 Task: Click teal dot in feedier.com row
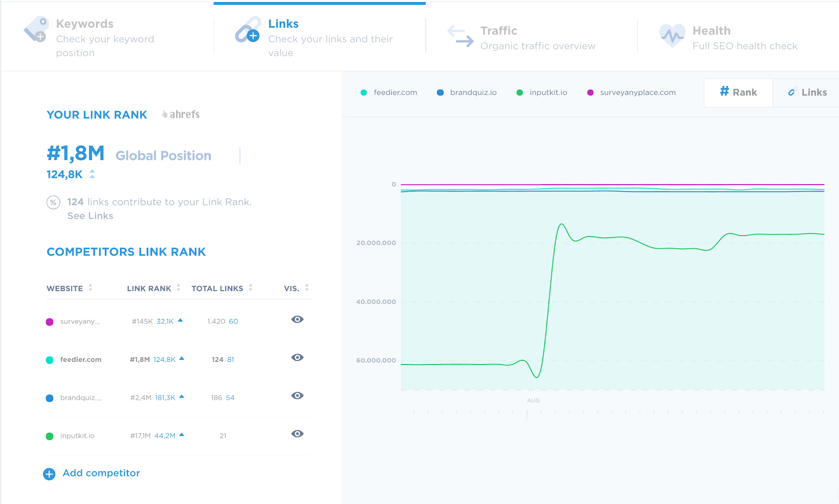coord(50,360)
